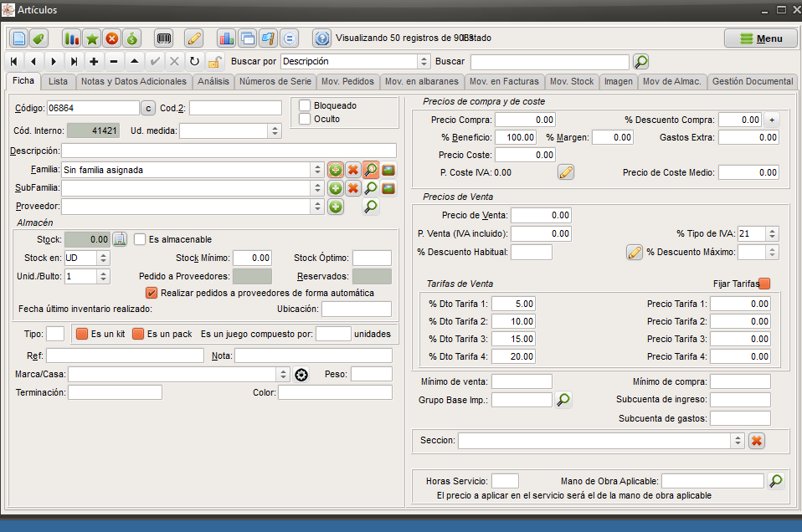Open the Menu button
Viewport: 802px width, 532px height.
(x=761, y=38)
